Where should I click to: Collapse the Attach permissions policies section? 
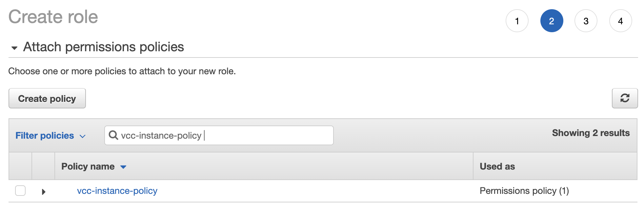14,48
